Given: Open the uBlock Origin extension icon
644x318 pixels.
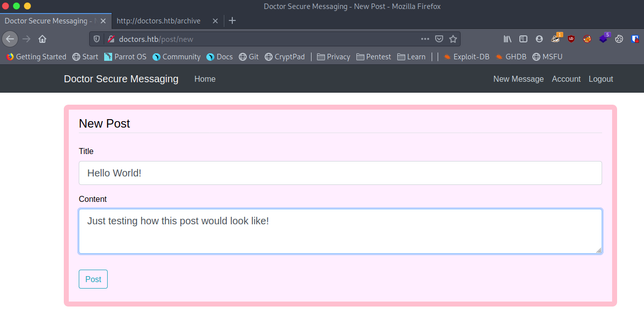Looking at the screenshot, I should click(571, 39).
